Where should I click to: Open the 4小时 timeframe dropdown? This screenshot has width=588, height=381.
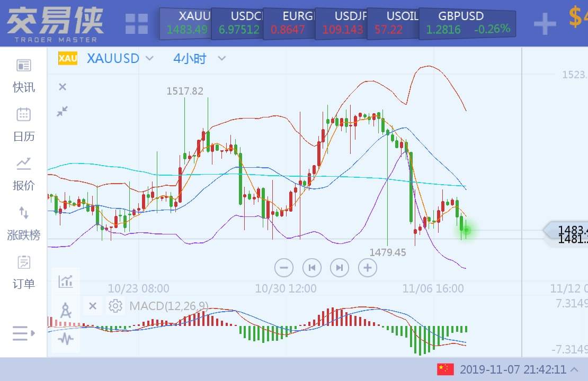(x=222, y=58)
